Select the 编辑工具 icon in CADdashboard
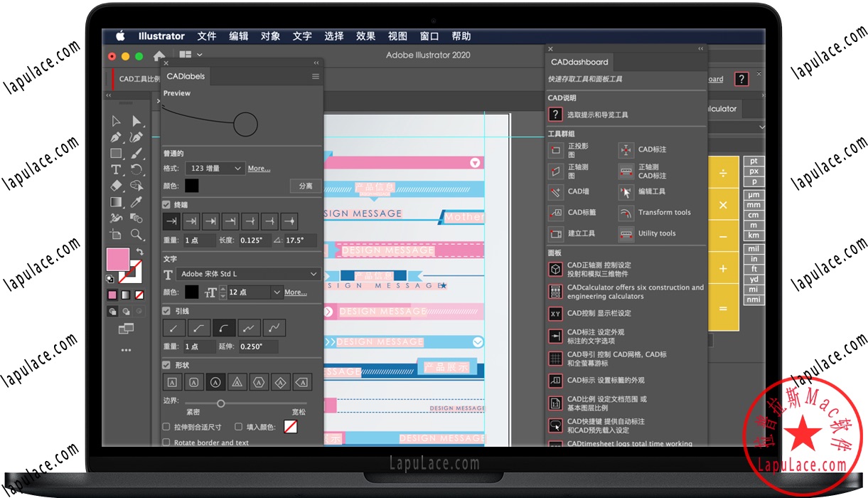The height and width of the screenshot is (498, 868). 626,191
